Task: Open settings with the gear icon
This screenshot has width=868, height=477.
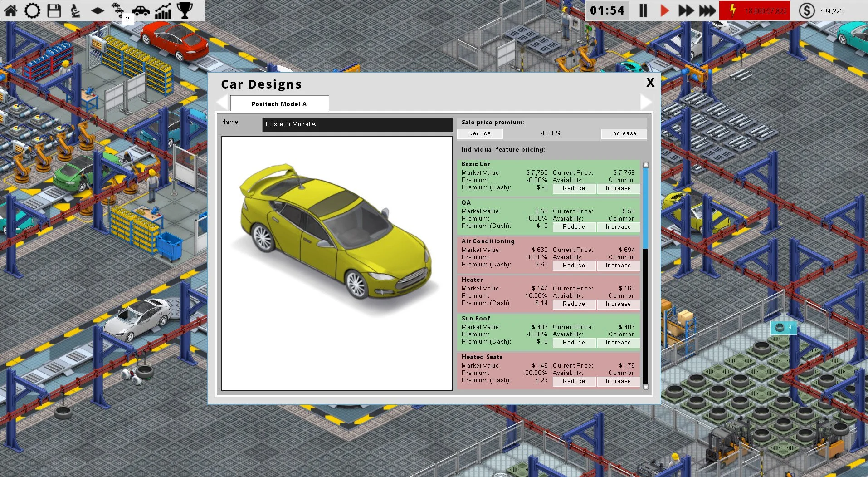Action: coord(32,10)
